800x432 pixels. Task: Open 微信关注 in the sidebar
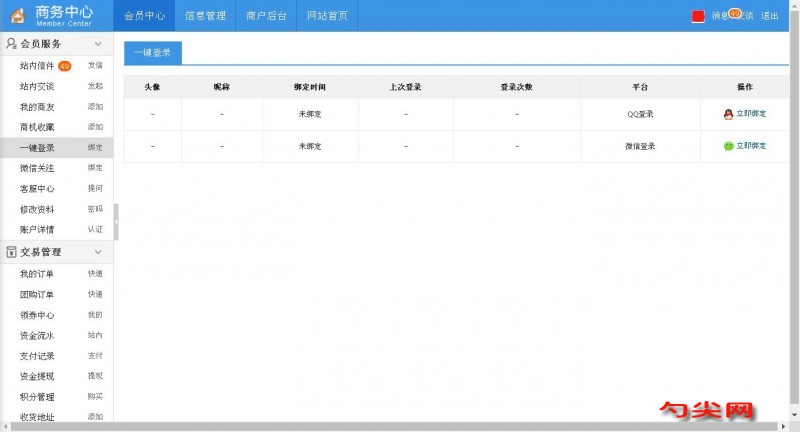click(x=37, y=168)
